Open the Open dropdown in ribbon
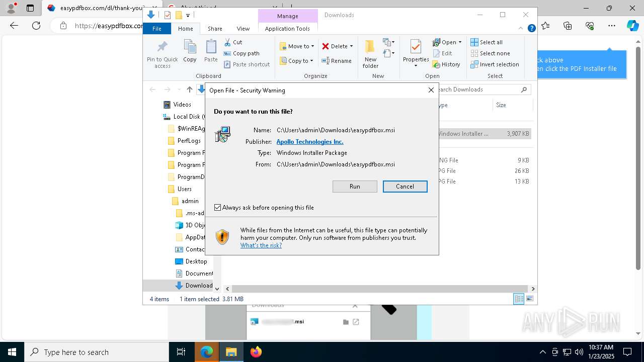 (447, 42)
